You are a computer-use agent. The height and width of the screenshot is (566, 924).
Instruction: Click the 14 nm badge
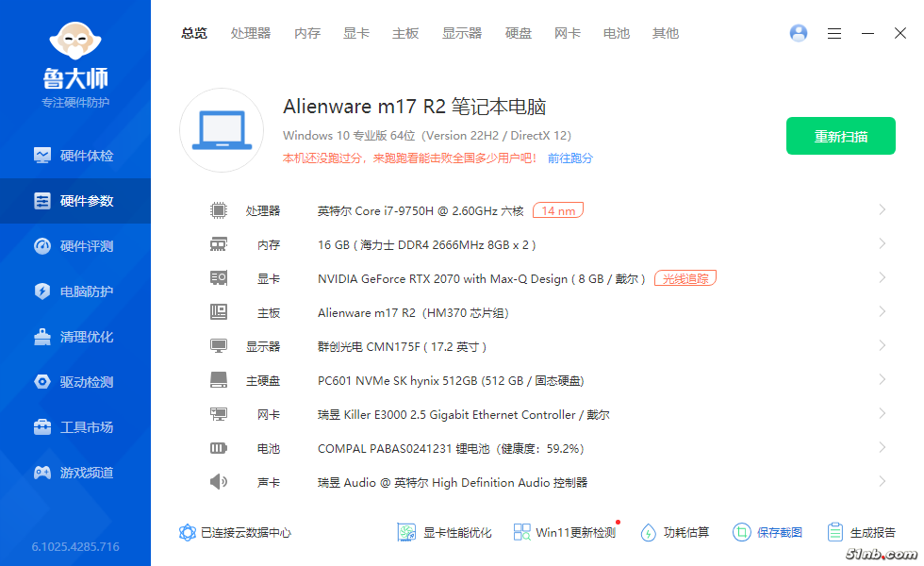tap(558, 210)
